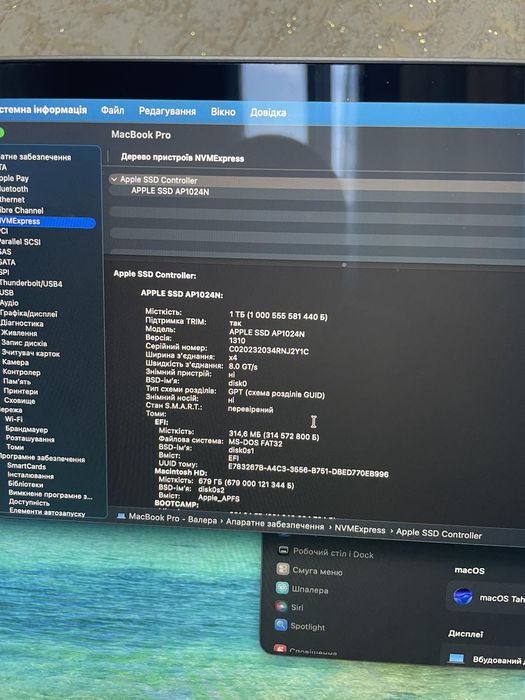Select Аудіо in the sidebar
The width and height of the screenshot is (525, 700).
click(9, 303)
